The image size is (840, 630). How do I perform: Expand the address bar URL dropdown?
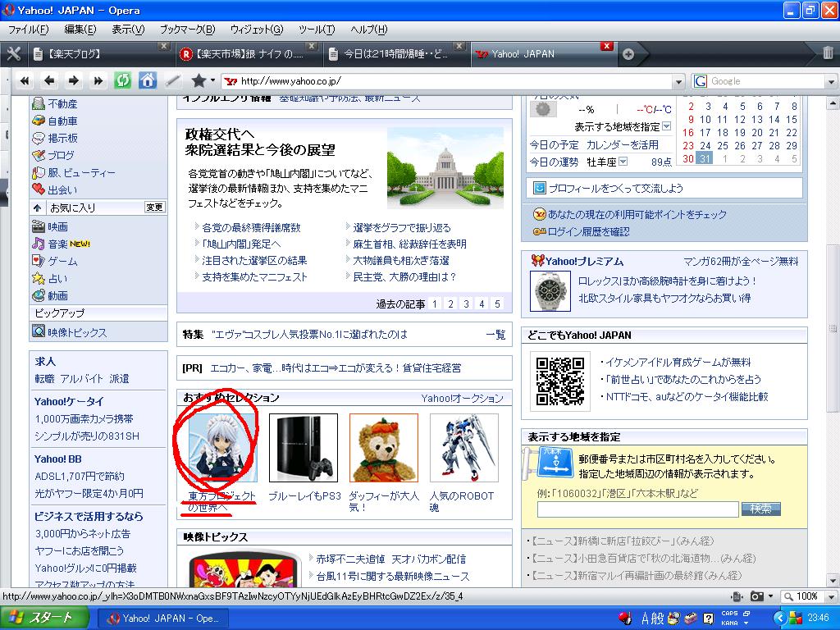678,81
